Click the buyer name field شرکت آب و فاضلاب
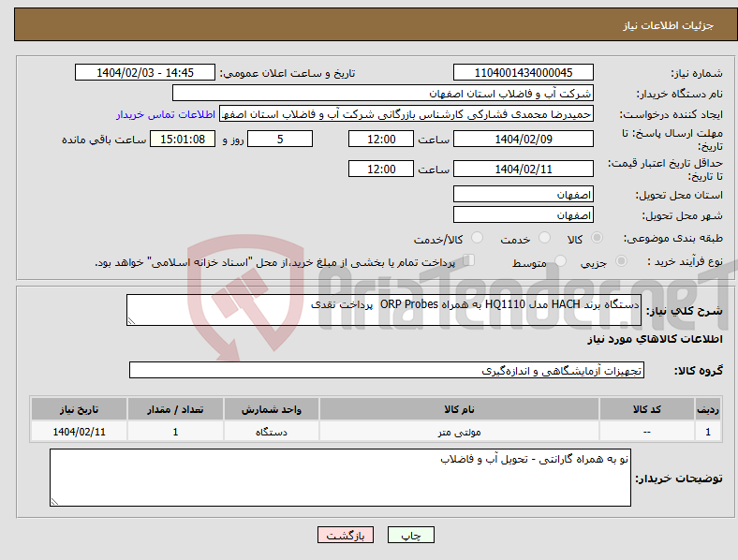This screenshot has width=738, height=560. coord(383,93)
